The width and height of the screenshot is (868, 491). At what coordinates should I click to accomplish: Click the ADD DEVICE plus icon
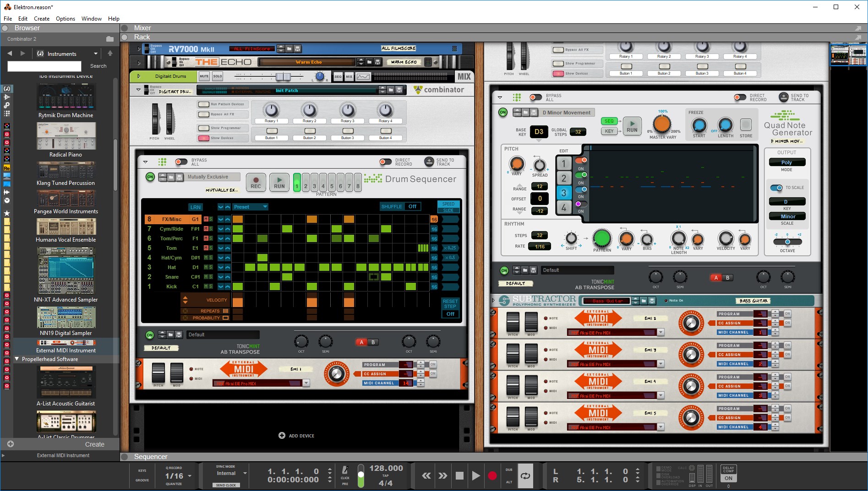click(282, 436)
